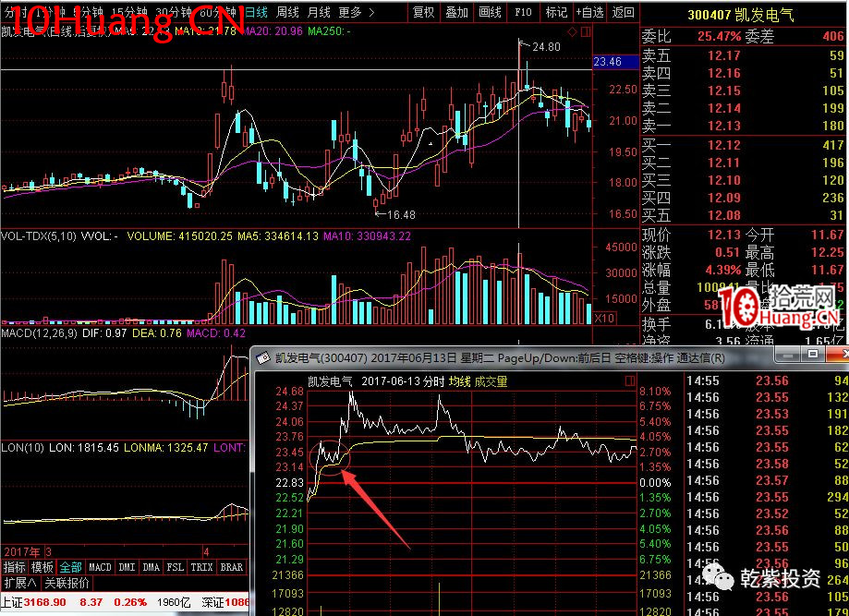Switch to the FSL indicator tab
This screenshot has height=616, width=849.
pos(176,567)
